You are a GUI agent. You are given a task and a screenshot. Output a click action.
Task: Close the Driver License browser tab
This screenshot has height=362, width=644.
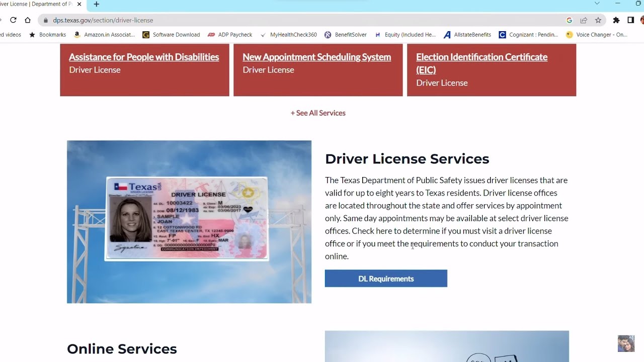click(x=79, y=4)
